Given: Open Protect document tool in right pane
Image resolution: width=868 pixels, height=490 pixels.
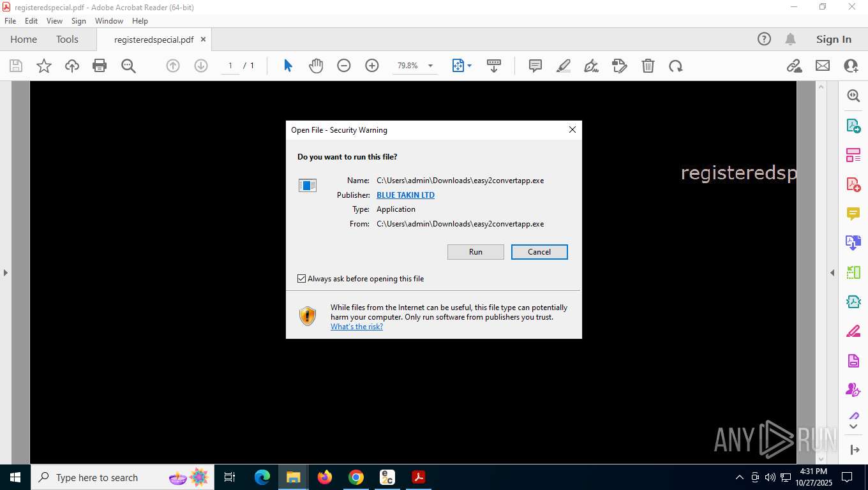Looking at the screenshot, I should click(x=853, y=360).
